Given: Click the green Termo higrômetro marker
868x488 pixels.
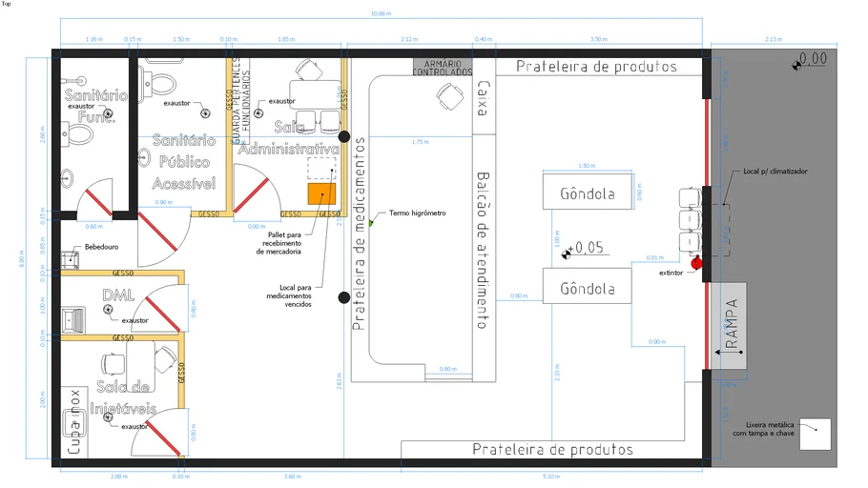Looking at the screenshot, I should coord(371,223).
